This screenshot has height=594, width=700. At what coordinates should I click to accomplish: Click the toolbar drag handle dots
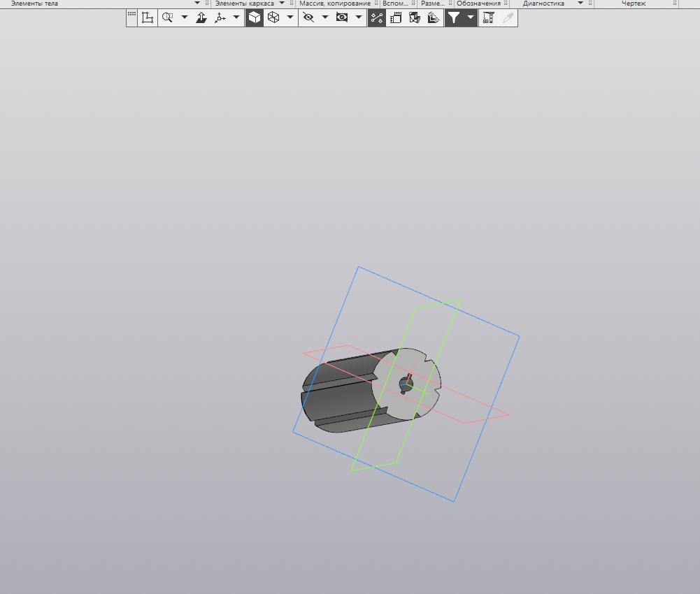[x=131, y=14]
